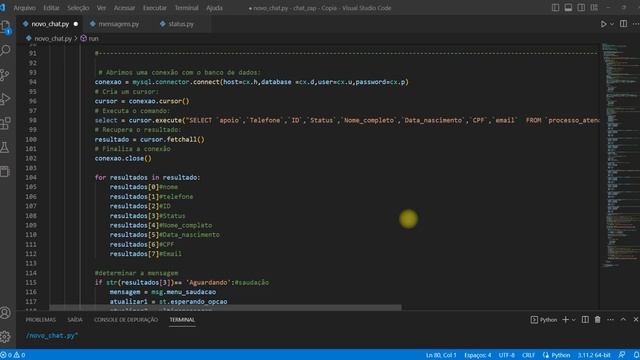The width and height of the screenshot is (640, 360).
Task: Open the Manage settings gear
Action: (x=5, y=337)
